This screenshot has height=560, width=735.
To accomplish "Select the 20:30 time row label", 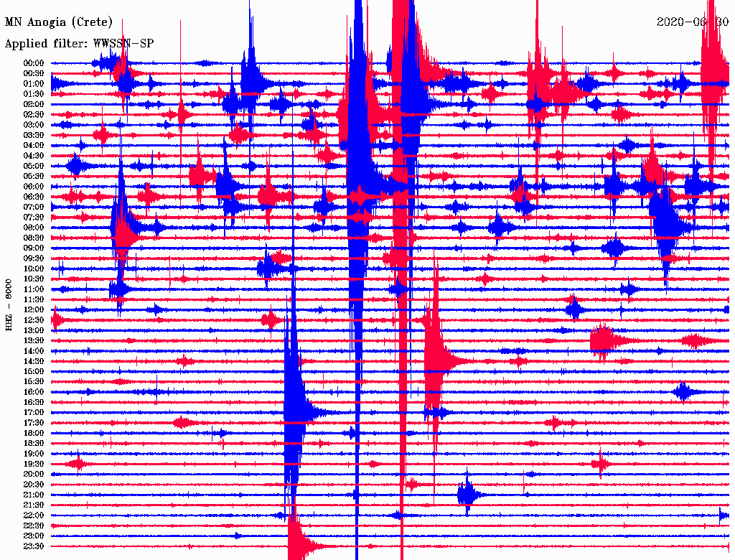I will 34,485.
